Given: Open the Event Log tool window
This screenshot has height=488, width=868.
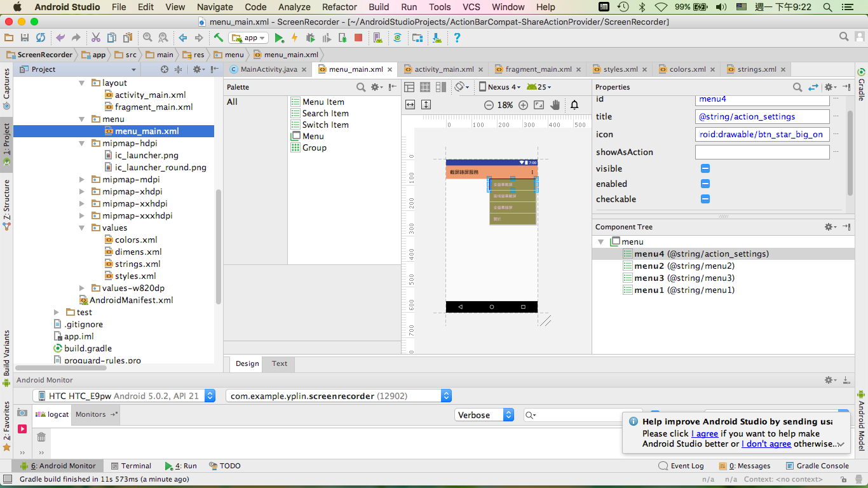Looking at the screenshot, I should click(x=681, y=466).
